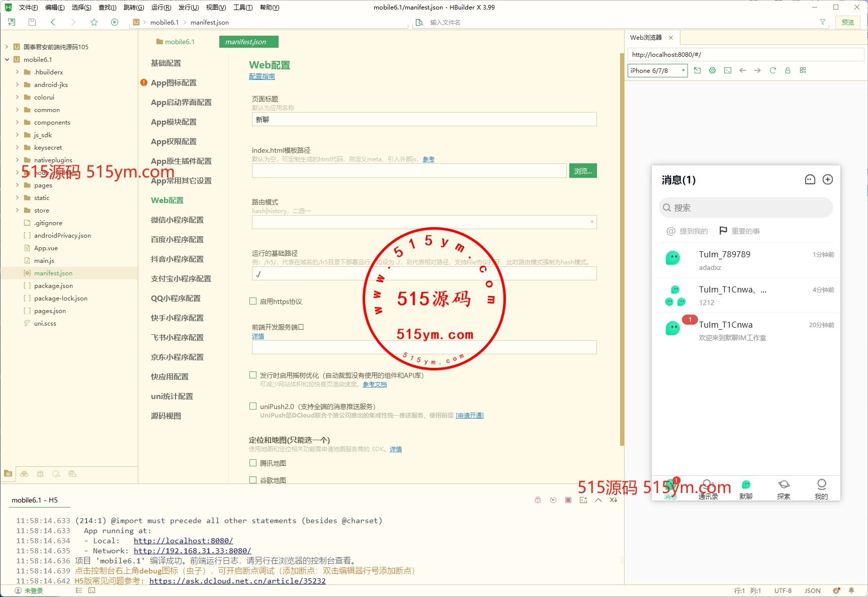Click the plus icon in message header
Viewport: 868px width, 597px height.
[827, 180]
